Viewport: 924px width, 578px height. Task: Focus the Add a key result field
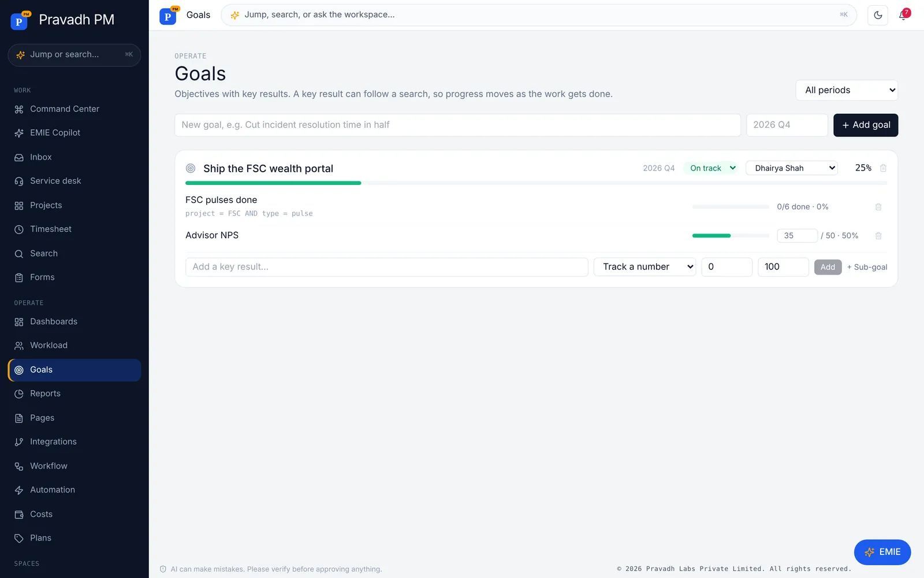click(x=386, y=267)
